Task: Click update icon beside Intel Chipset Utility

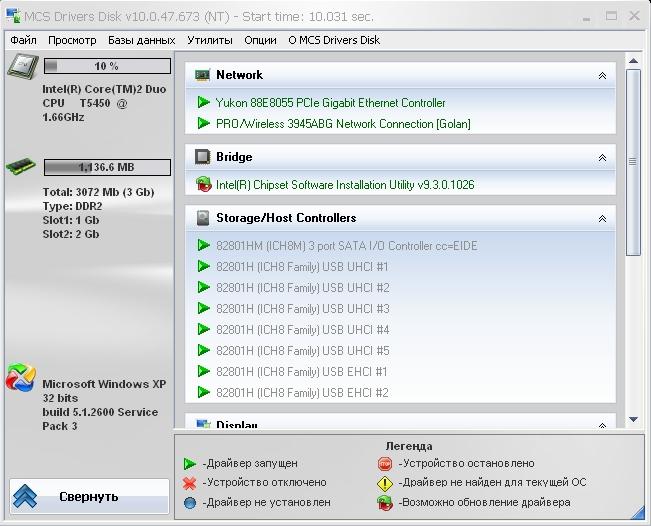Action: [x=204, y=185]
